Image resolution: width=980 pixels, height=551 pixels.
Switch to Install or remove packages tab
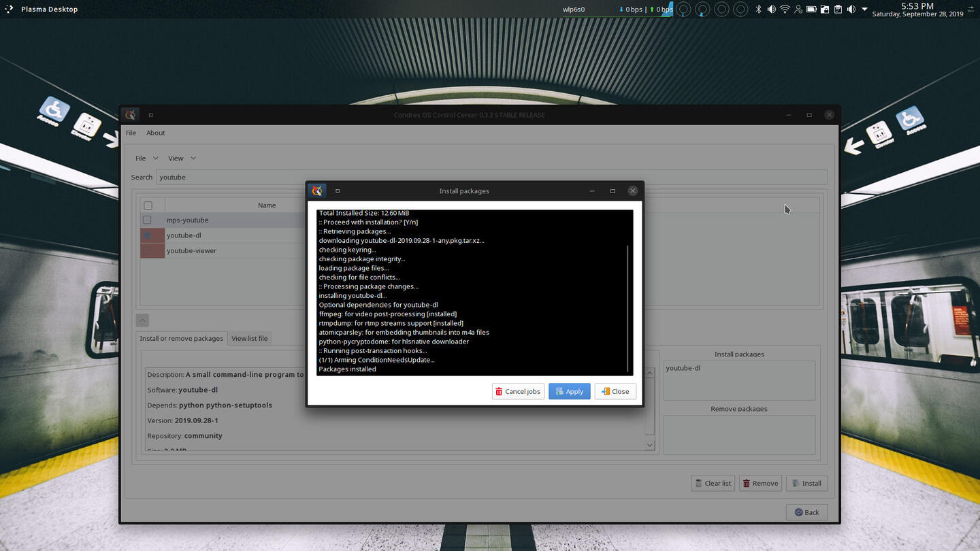pos(182,338)
